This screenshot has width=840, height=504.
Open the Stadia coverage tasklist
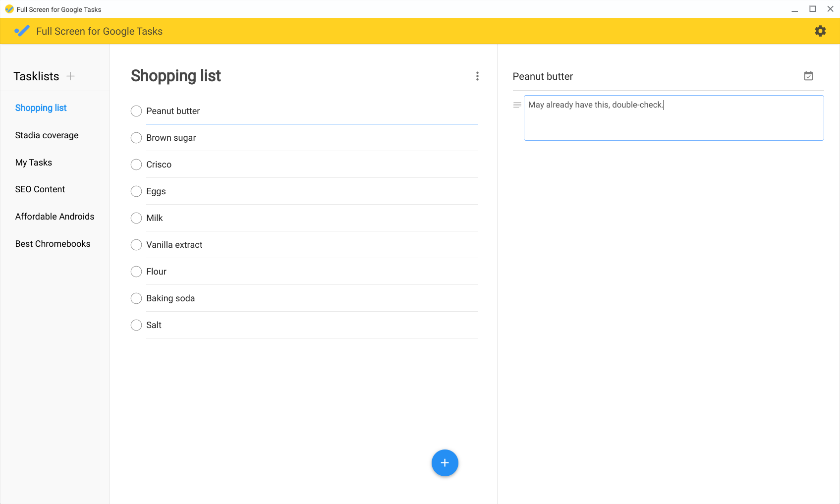pos(47,135)
